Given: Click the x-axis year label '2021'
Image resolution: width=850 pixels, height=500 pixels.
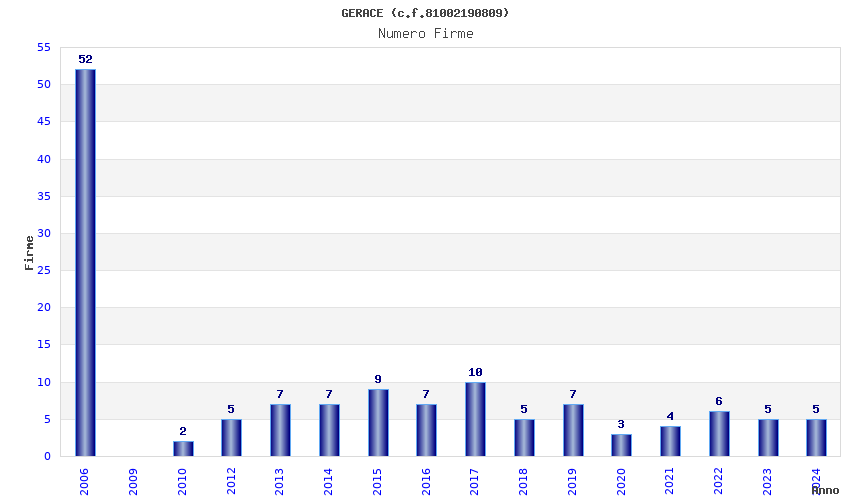Looking at the screenshot, I should click(x=669, y=482).
